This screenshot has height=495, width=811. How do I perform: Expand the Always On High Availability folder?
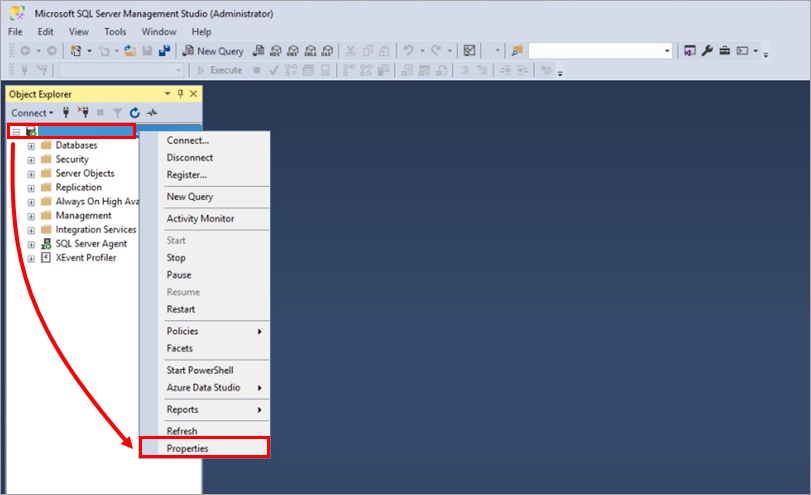click(31, 202)
